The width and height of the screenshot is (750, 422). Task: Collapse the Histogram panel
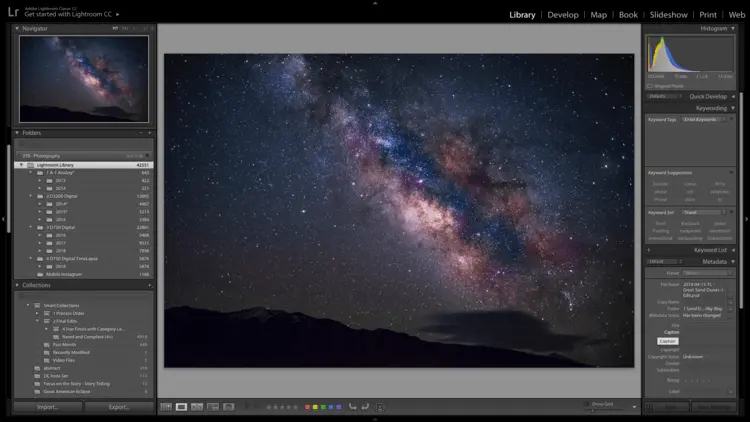733,29
